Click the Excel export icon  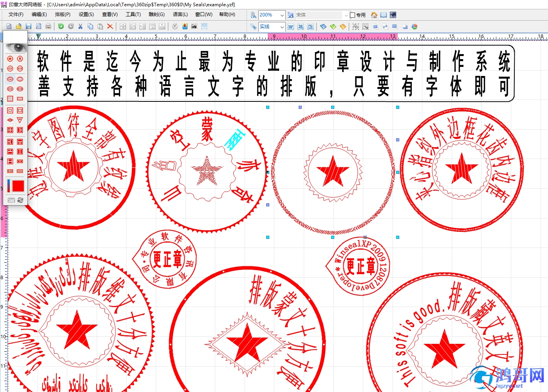point(300,27)
